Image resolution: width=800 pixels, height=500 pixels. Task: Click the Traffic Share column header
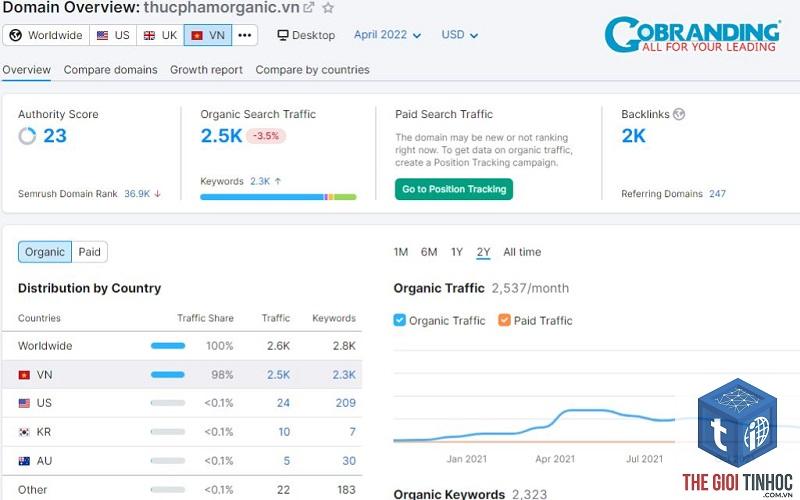pyautogui.click(x=205, y=318)
